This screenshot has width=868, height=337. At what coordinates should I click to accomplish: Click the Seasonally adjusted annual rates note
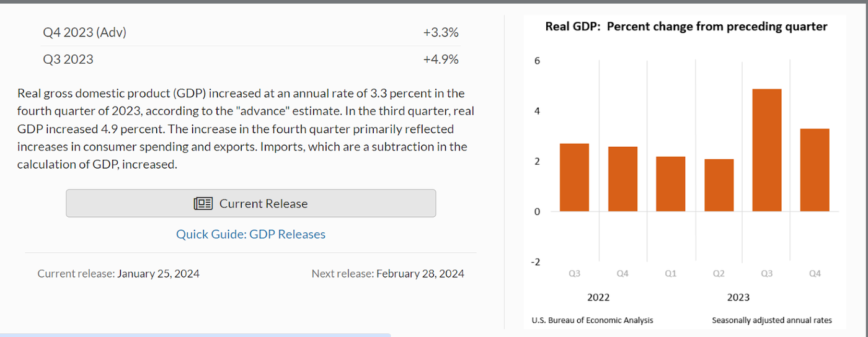(x=771, y=320)
